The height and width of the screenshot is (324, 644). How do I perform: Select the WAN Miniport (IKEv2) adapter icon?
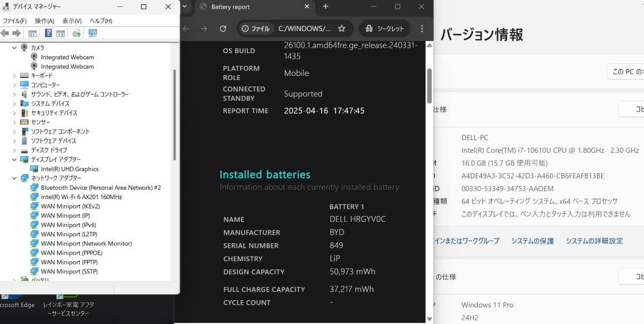(x=34, y=206)
